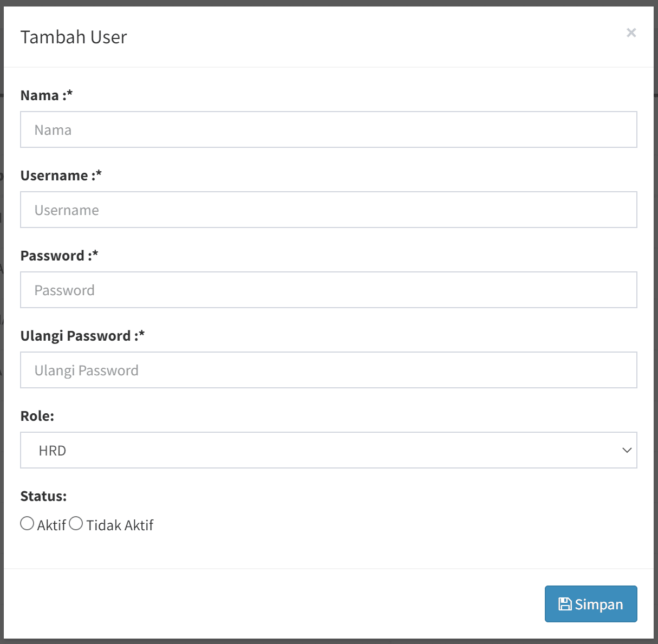Select the Aktif radio button
Image resolution: width=658 pixels, height=644 pixels.
(27, 524)
